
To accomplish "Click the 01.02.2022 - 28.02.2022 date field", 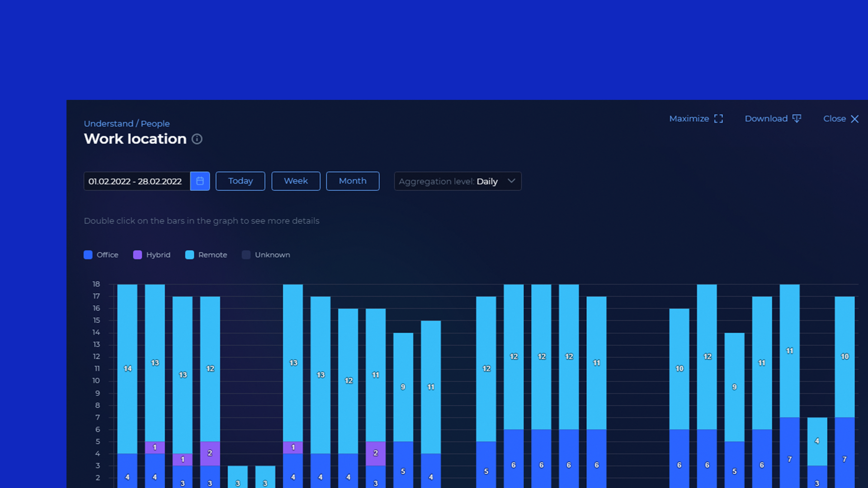I will [137, 181].
